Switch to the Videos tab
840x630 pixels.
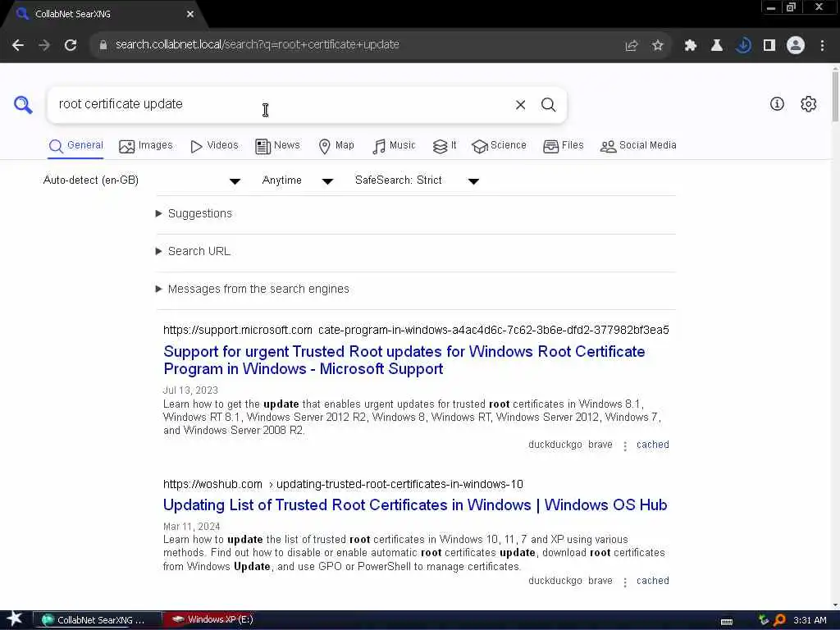coord(214,146)
